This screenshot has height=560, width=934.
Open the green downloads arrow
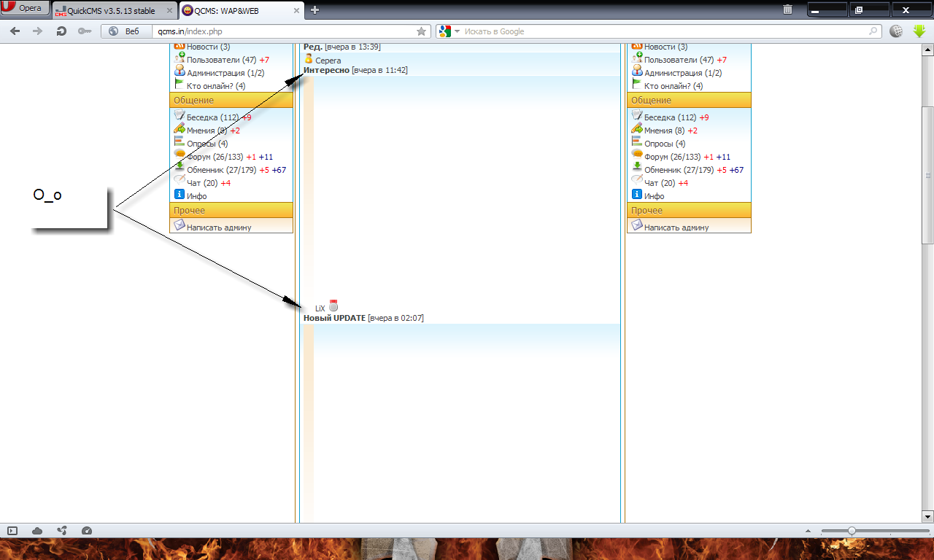(919, 31)
